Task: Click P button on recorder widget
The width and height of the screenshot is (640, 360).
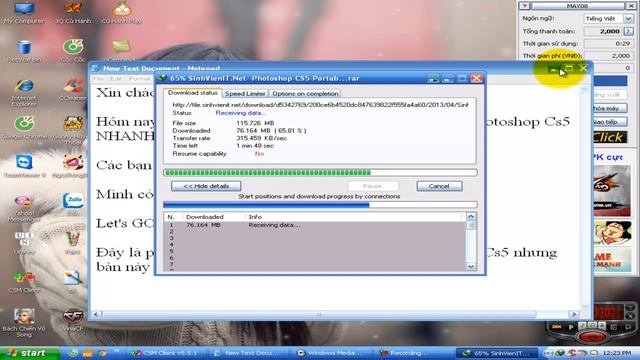Action: click(571, 327)
